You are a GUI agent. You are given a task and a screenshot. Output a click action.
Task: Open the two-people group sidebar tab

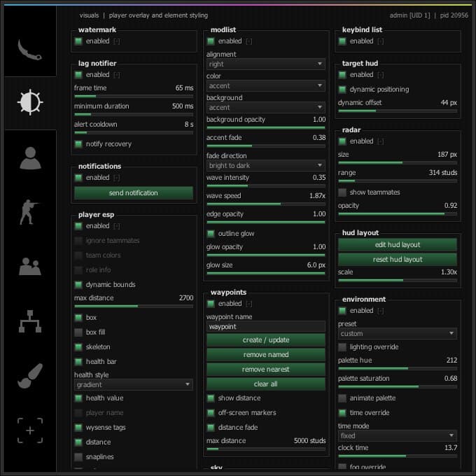tap(29, 267)
